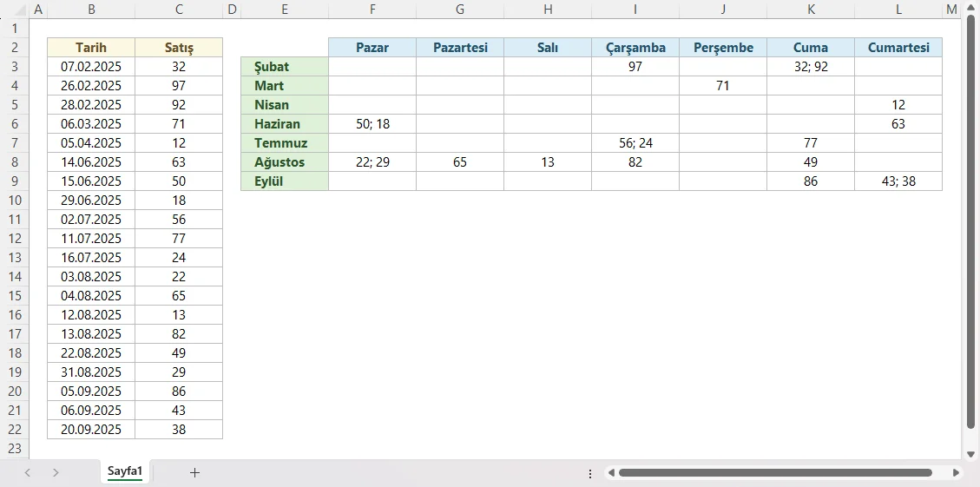Select the Cuma heading cell
This screenshot has width=980, height=487.
(x=811, y=48)
